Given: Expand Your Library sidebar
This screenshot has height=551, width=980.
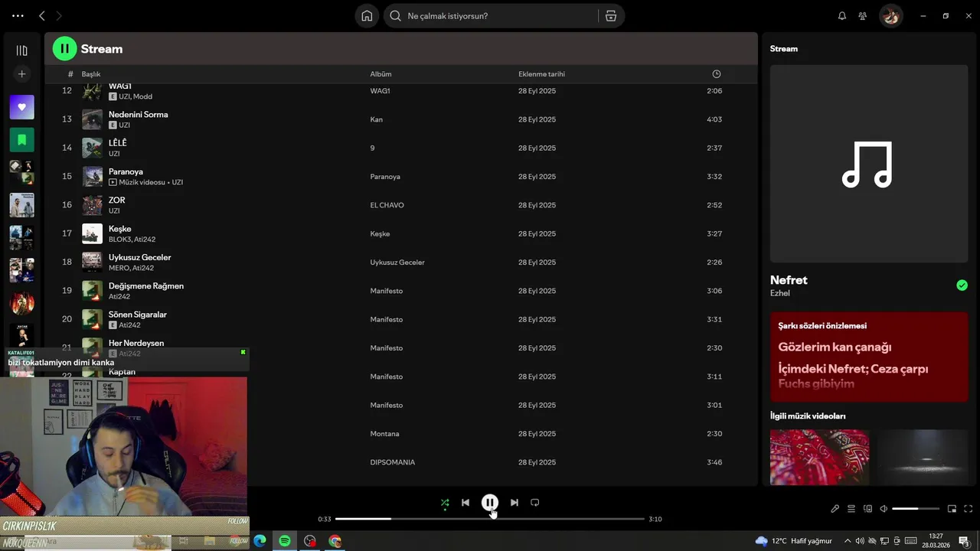Looking at the screenshot, I should 21,51.
